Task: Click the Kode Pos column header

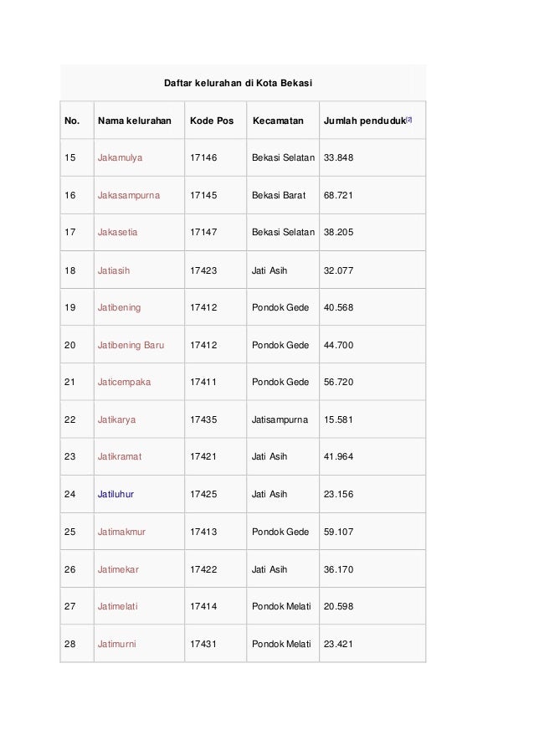Action: [x=212, y=121]
